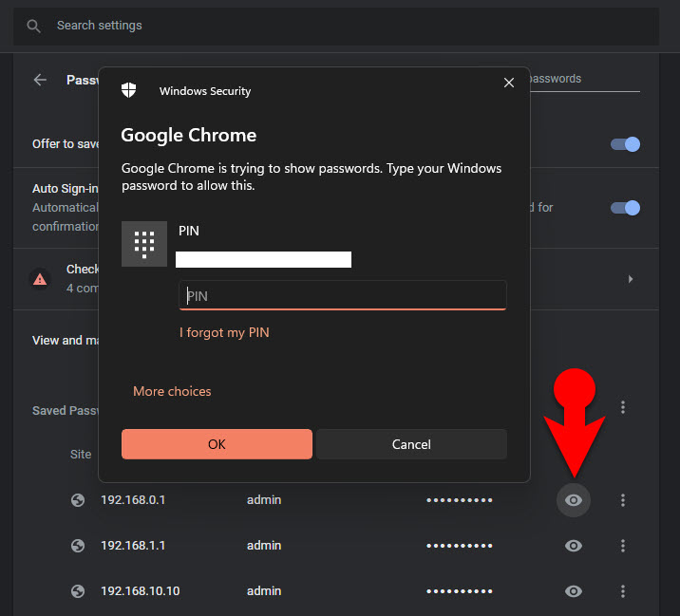Click the Site column header
Screen dimensions: 680x616
point(81,455)
